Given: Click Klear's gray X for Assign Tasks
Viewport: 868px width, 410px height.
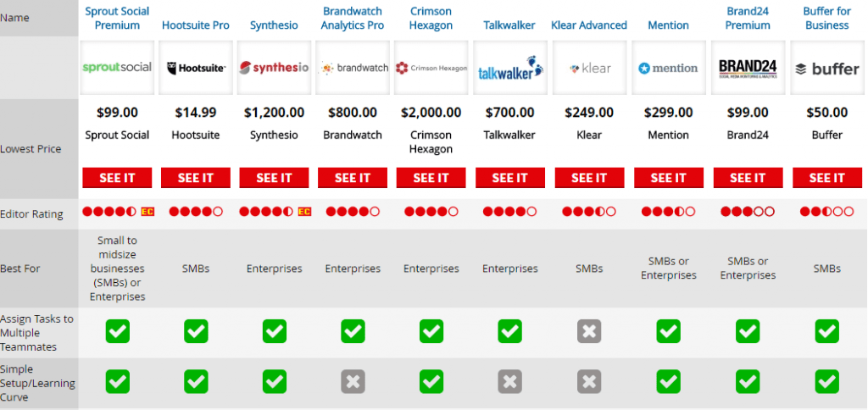Looking at the screenshot, I should (x=589, y=331).
